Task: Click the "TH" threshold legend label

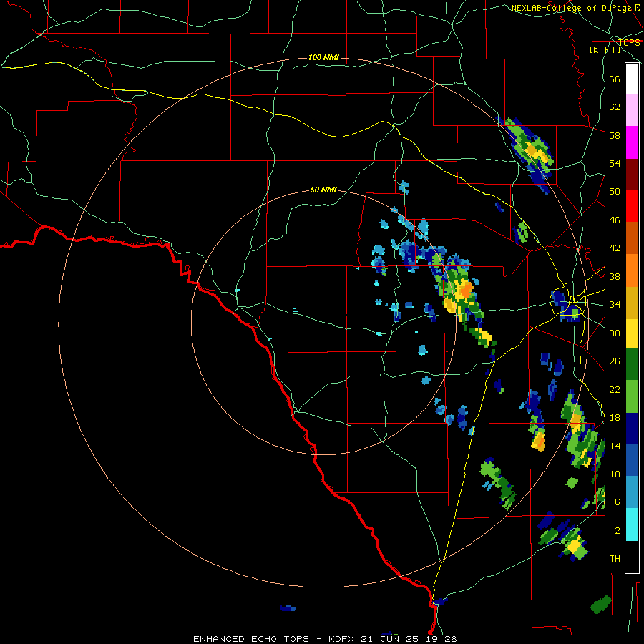Action: pyautogui.click(x=615, y=559)
